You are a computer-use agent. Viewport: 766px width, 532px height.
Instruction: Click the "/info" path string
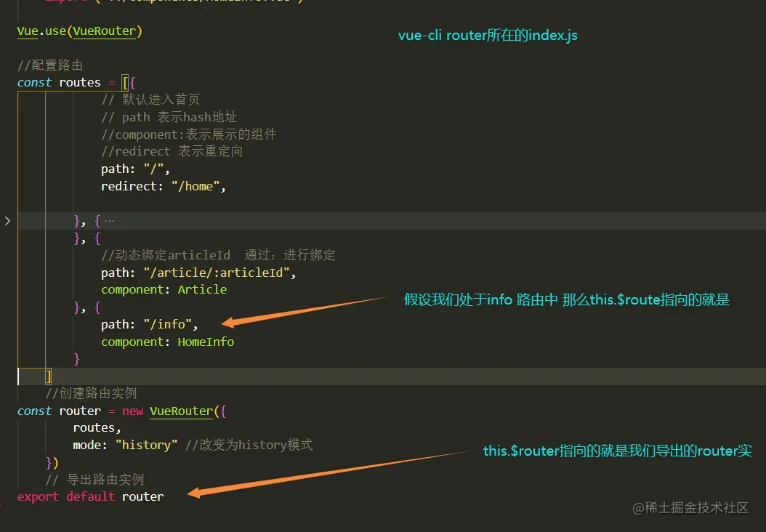pyautogui.click(x=168, y=324)
